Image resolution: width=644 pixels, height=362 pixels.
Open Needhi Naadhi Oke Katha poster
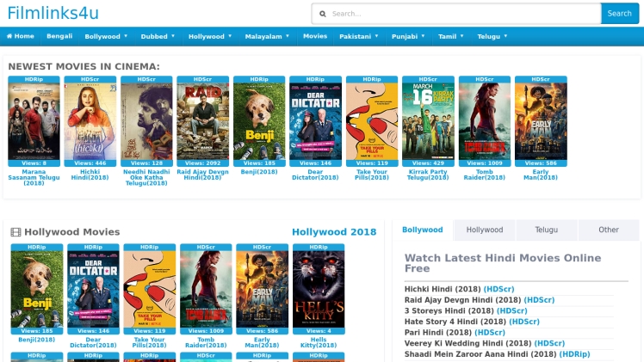(x=146, y=121)
